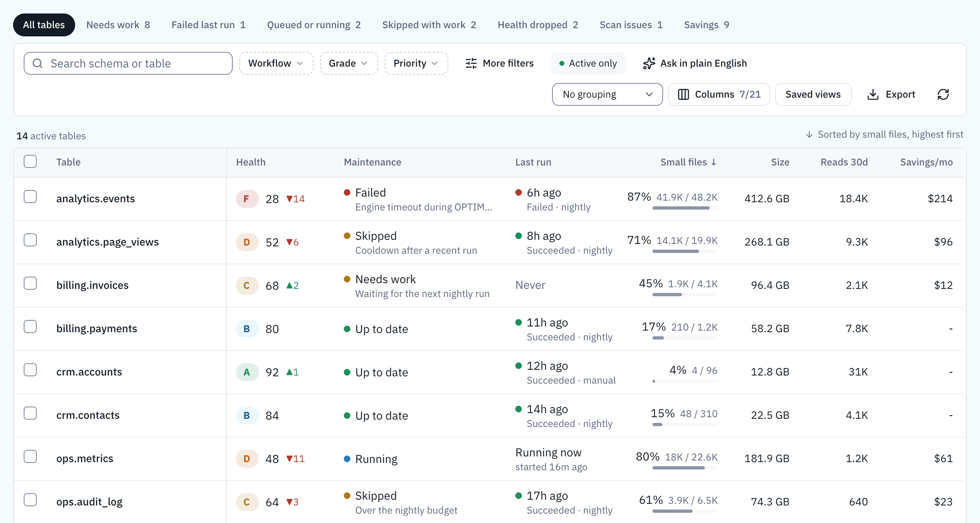The image size is (980, 523).
Task: Click the C grade badge for billing.invoices
Action: tap(247, 286)
